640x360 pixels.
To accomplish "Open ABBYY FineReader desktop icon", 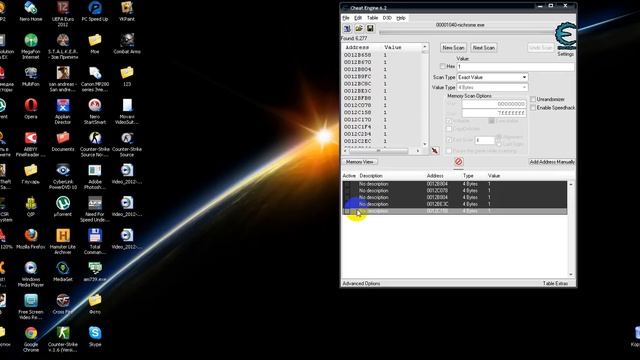I will tap(31, 144).
